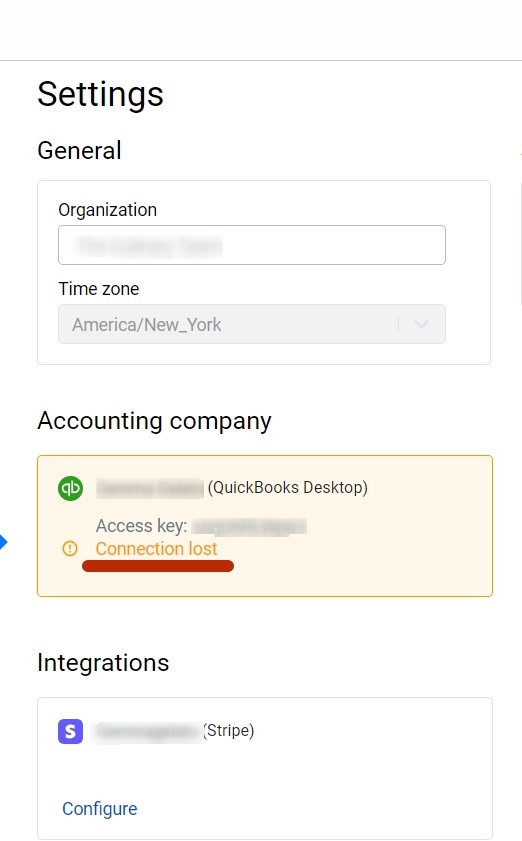
Task: Click the blurred accounting company name
Action: [150, 488]
